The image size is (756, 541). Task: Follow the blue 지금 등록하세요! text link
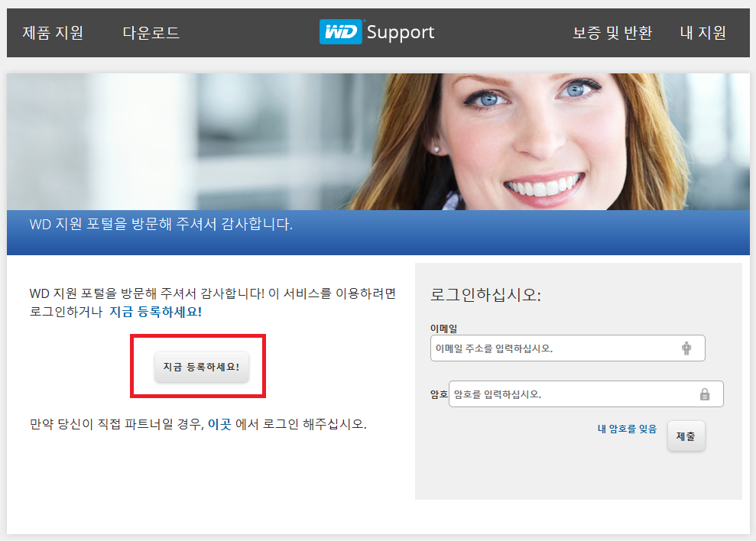(x=156, y=312)
